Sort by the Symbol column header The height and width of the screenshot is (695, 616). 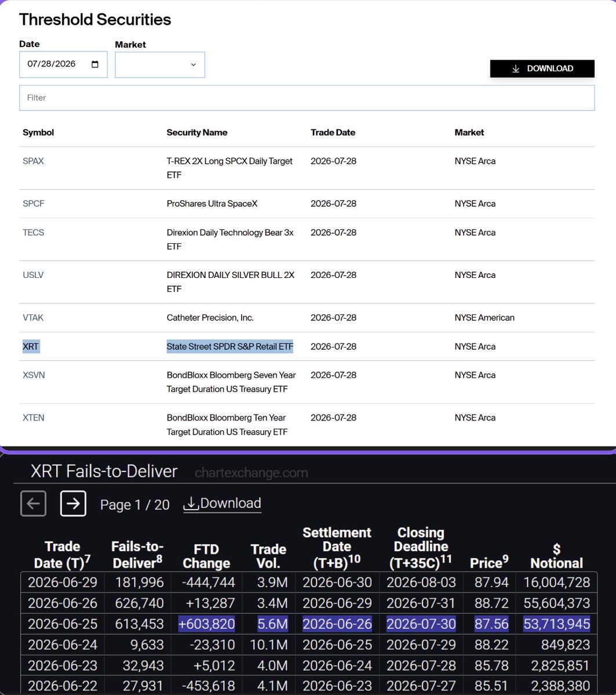click(38, 133)
